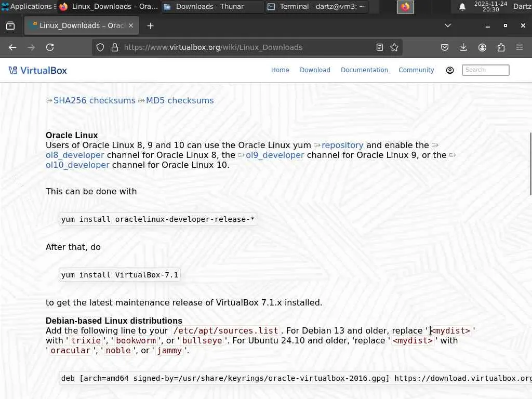
Task: Open the MD5 checksums link
Action: 180,101
